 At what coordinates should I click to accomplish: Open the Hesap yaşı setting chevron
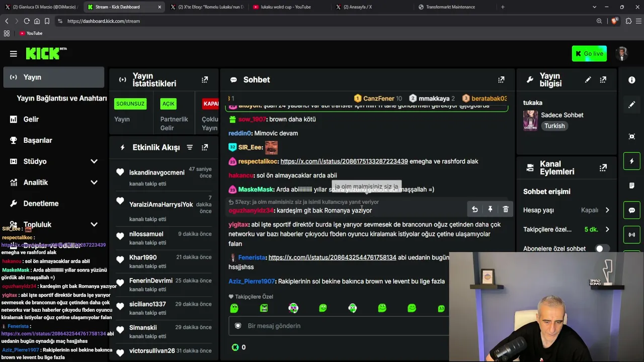(607, 210)
